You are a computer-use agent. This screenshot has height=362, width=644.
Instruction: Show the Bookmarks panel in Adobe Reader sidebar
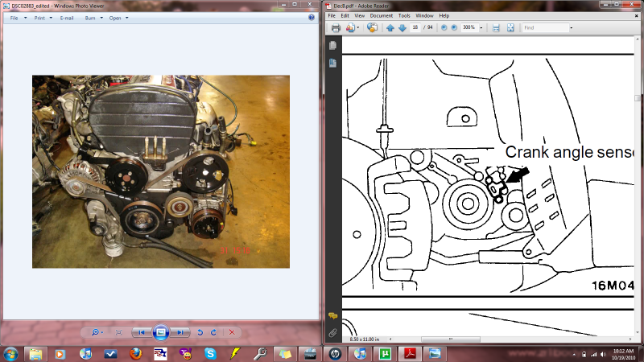332,63
